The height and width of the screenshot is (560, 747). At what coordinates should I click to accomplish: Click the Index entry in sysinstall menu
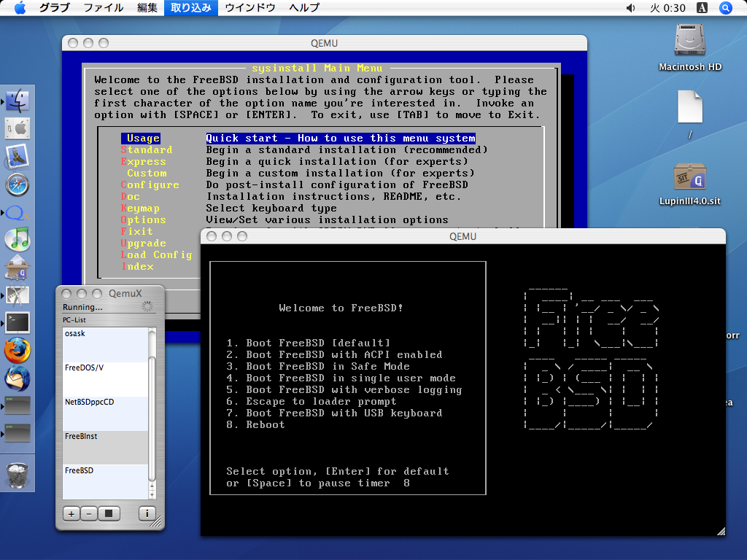click(x=137, y=267)
